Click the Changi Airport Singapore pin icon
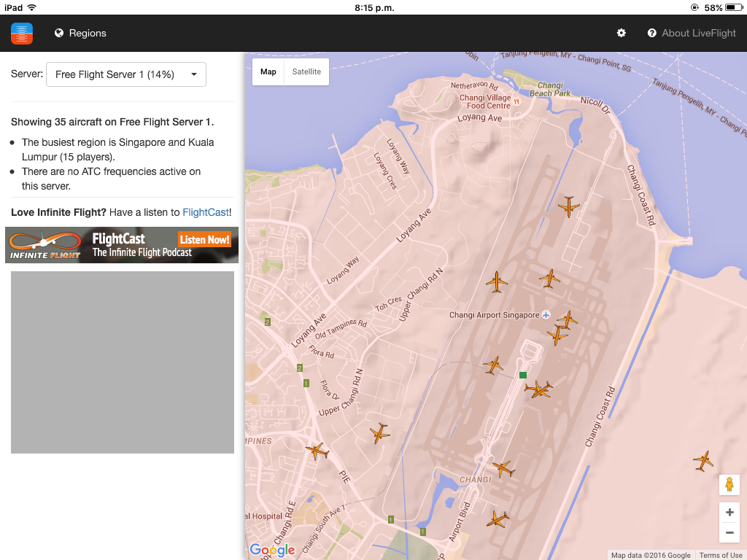Viewport: 747px width, 560px height. coord(546,315)
